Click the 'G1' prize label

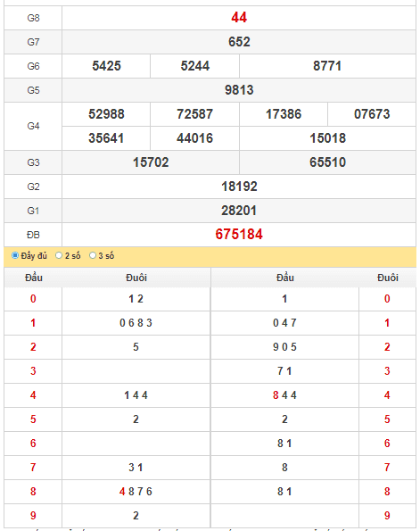(x=33, y=211)
